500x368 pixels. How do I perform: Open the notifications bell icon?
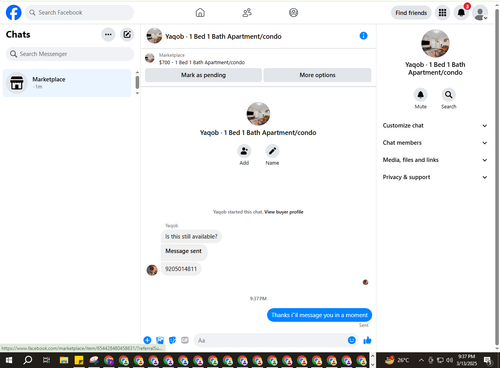pyautogui.click(x=461, y=13)
